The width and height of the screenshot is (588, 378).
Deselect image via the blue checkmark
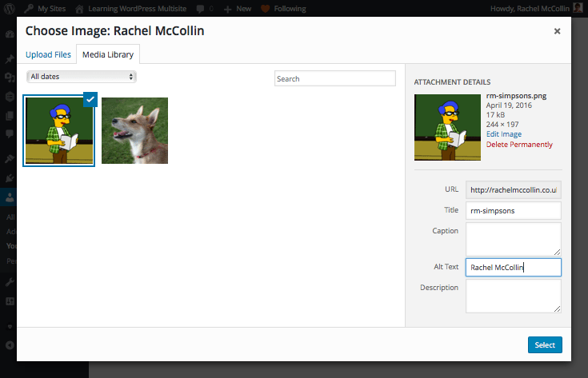click(90, 99)
